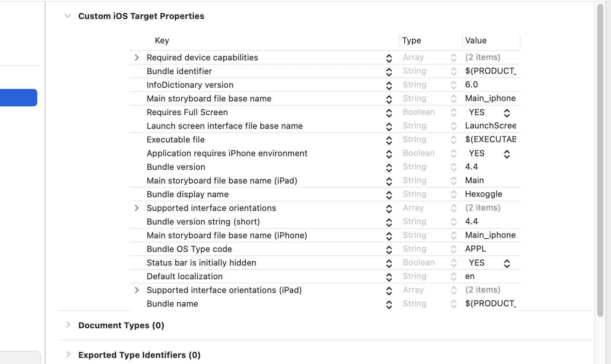Open key stepper for Executable file
The width and height of the screenshot is (611, 364).
tap(389, 140)
